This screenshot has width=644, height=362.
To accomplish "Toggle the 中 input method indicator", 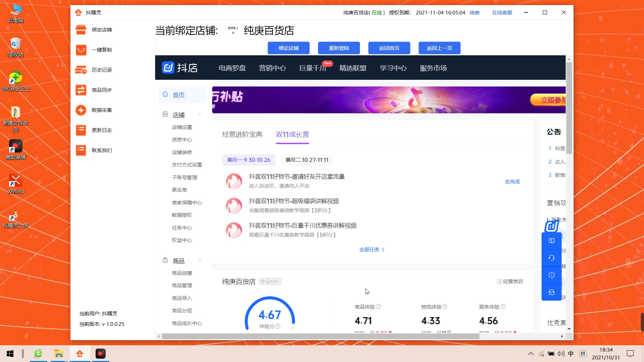I will click(x=571, y=354).
